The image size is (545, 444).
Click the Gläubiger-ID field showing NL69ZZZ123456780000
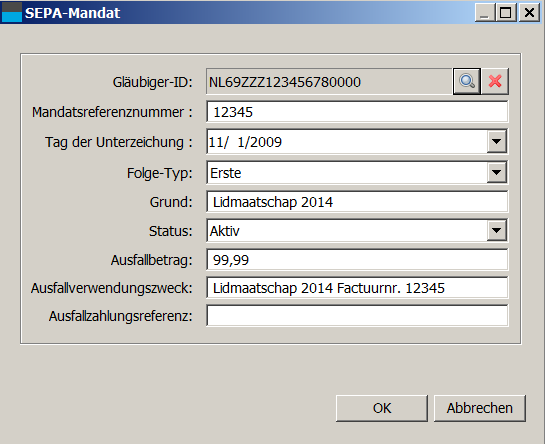pyautogui.click(x=330, y=82)
